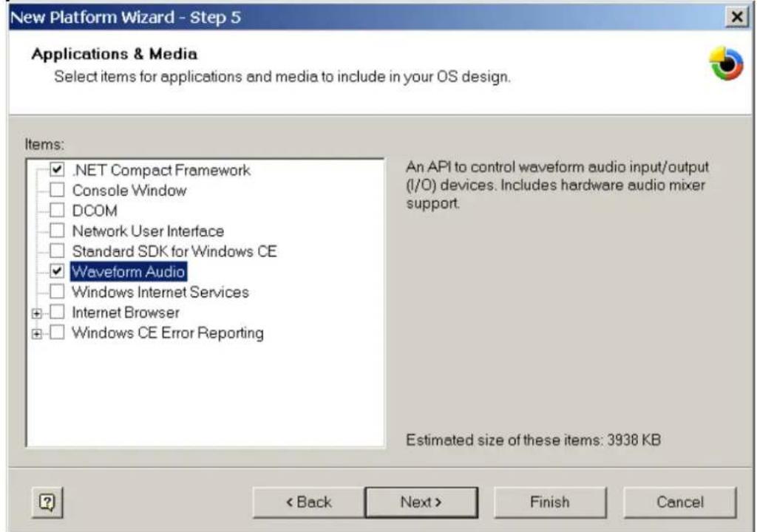The height and width of the screenshot is (532, 757).
Task: Select the DCOM item label
Action: coord(95,211)
